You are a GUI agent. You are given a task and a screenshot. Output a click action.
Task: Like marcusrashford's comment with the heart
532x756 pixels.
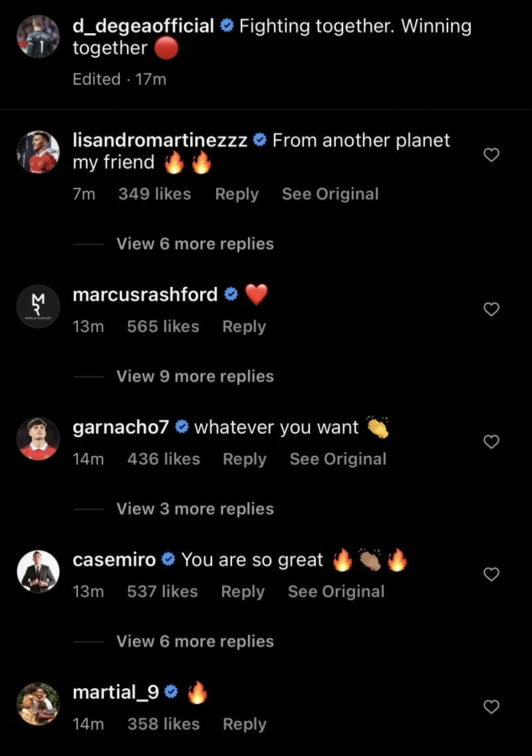click(491, 309)
